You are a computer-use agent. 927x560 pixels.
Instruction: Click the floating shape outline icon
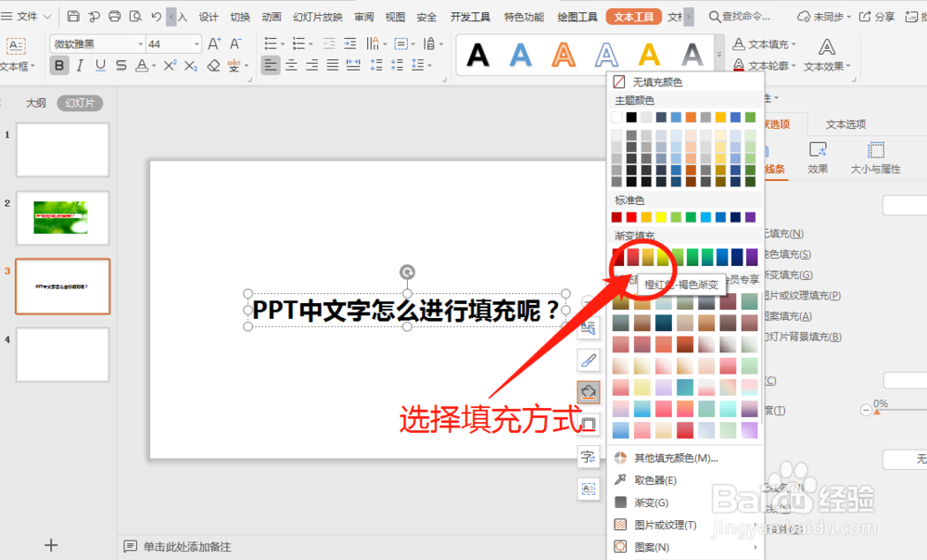pyautogui.click(x=589, y=424)
